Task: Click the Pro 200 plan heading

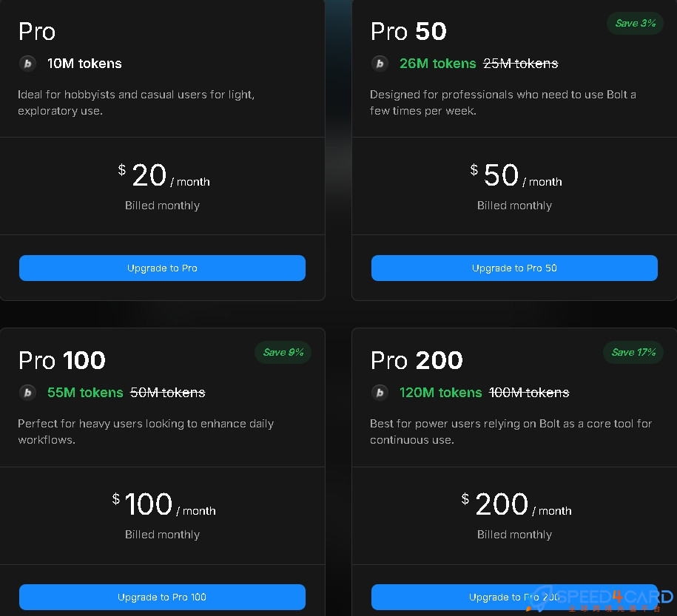Action: coord(417,360)
